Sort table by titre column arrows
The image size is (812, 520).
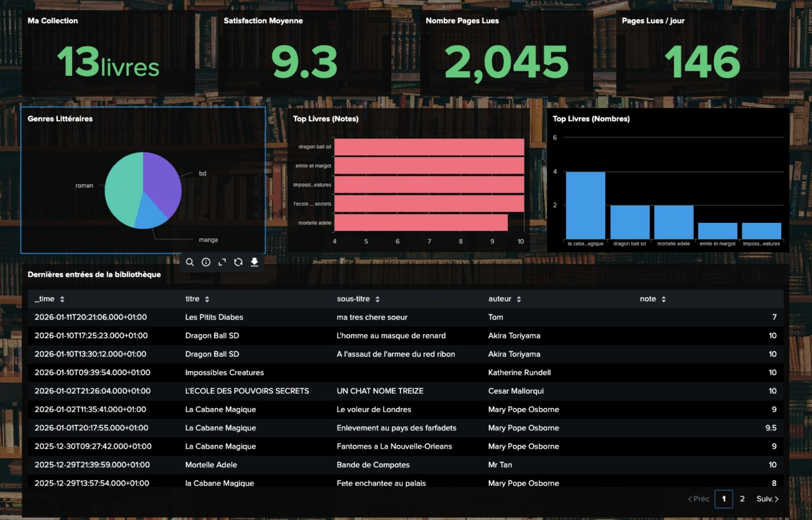coord(207,299)
